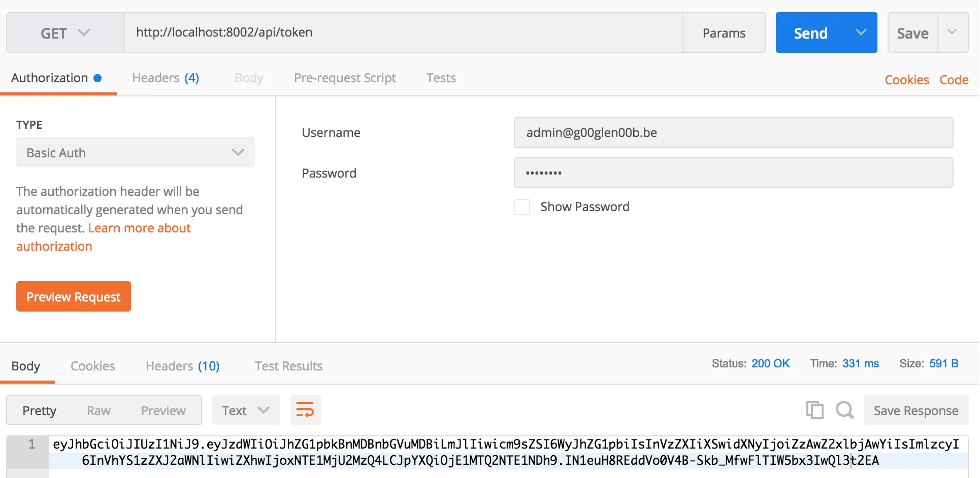This screenshot has width=980, height=478.
Task: Open the Text response format dropdown
Action: 246,410
